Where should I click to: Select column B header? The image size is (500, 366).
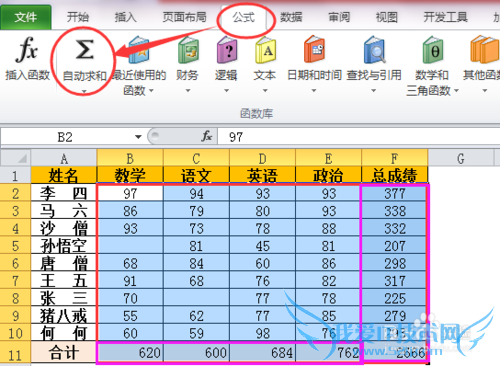click(130, 158)
